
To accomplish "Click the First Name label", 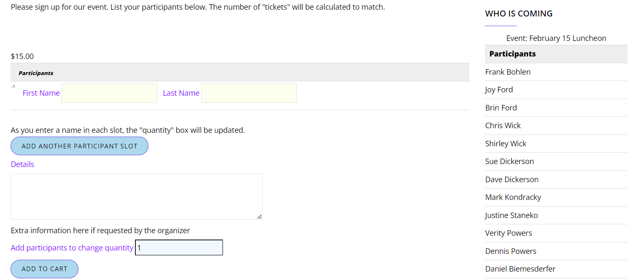I will click(x=41, y=93).
